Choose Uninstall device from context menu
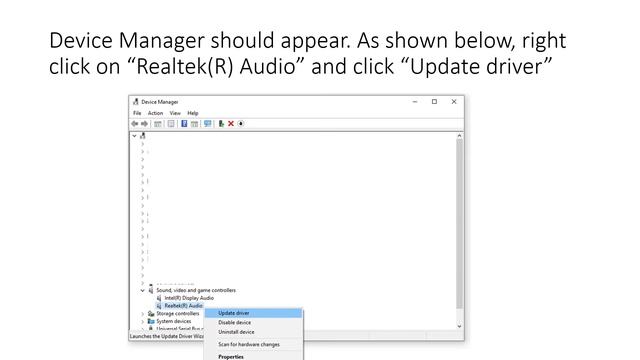This screenshot has height=360, width=640. [x=253, y=332]
